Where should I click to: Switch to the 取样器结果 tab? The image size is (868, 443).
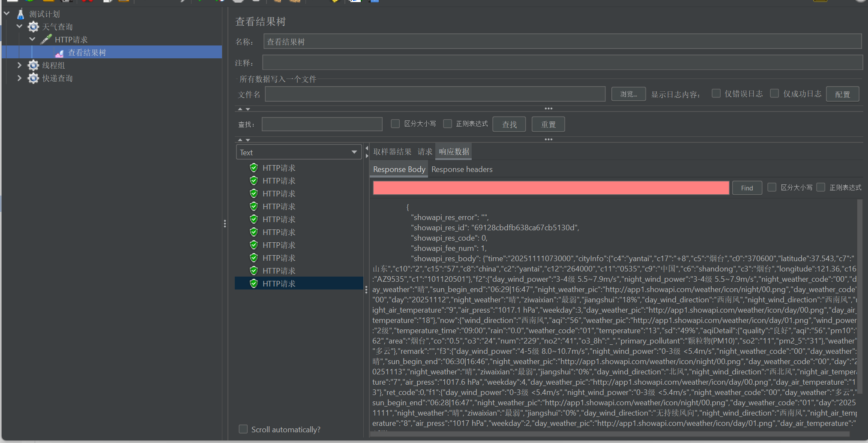tap(392, 152)
